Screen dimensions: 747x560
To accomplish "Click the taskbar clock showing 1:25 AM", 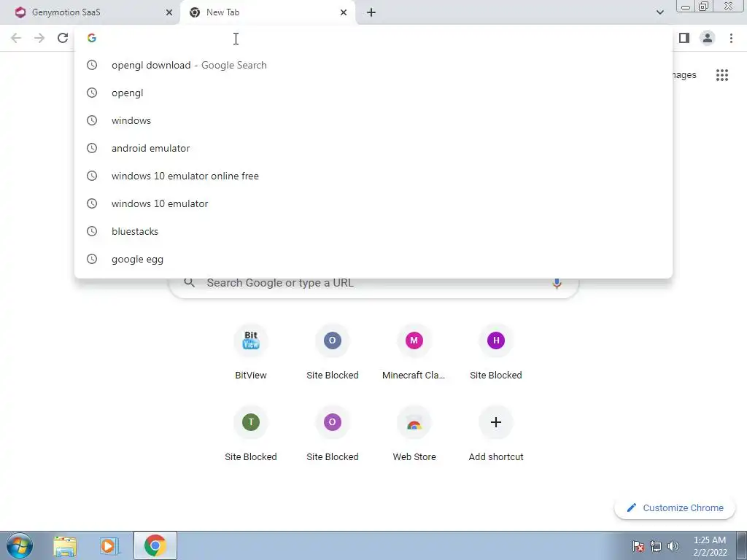I will (710, 546).
